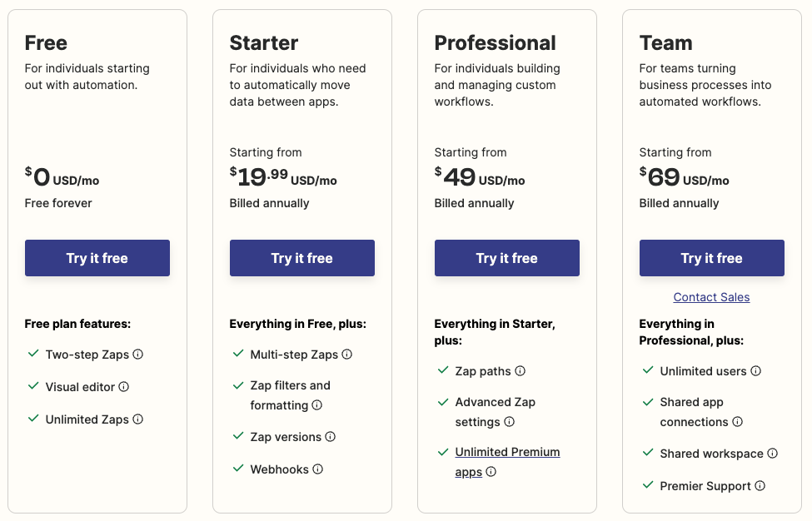Show info for Zap paths

[520, 371]
